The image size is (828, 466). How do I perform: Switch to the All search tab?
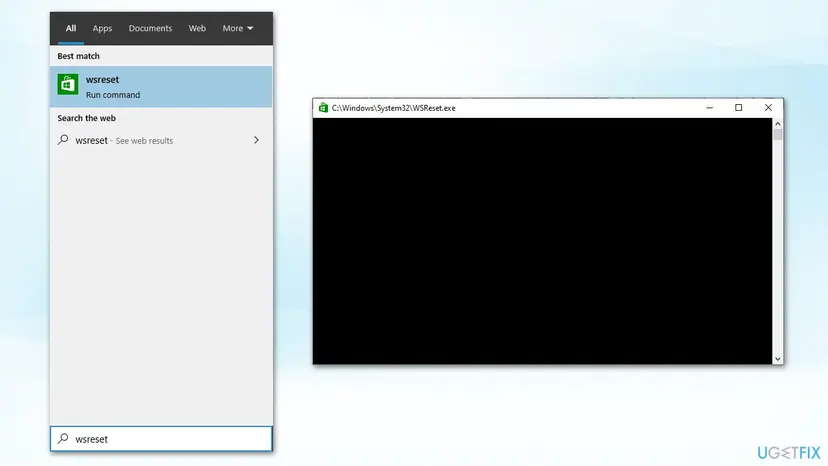pos(71,29)
